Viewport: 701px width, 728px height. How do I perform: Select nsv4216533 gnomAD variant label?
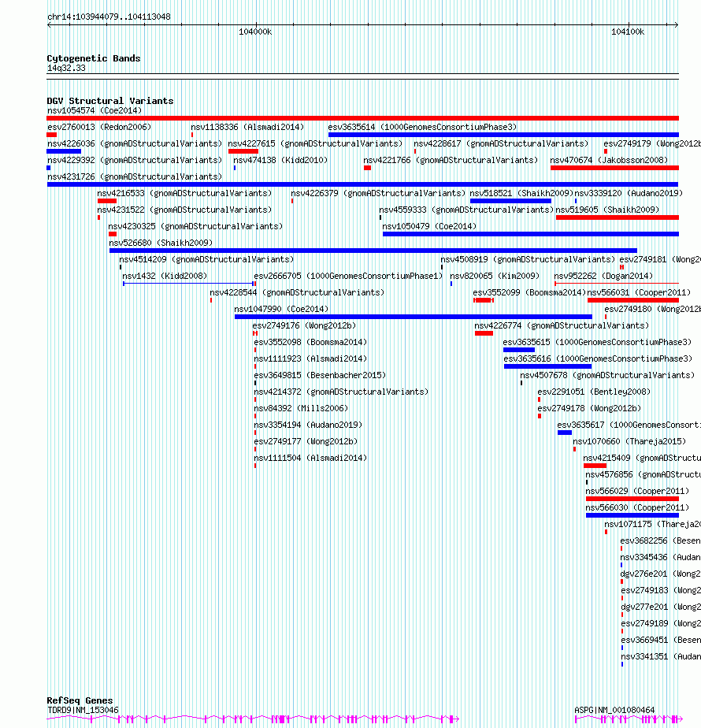point(184,193)
